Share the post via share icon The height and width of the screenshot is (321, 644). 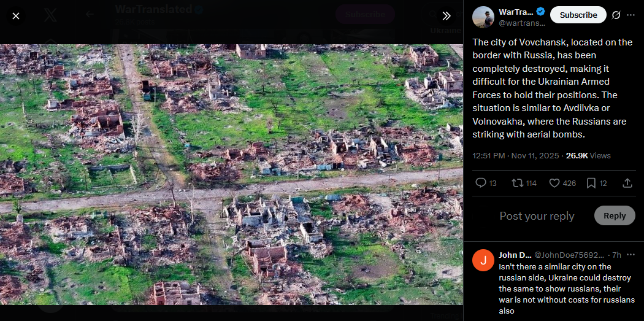pyautogui.click(x=627, y=184)
